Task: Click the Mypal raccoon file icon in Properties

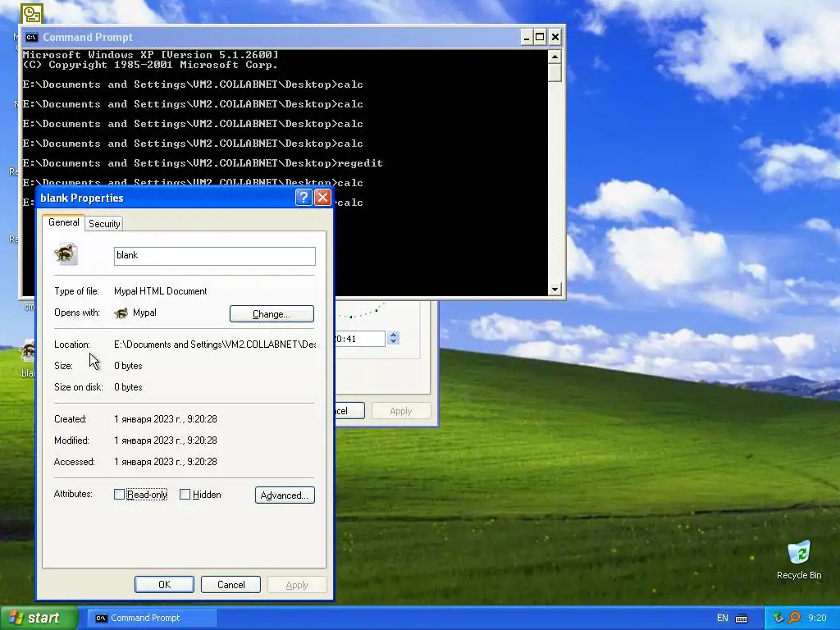Action: (66, 254)
